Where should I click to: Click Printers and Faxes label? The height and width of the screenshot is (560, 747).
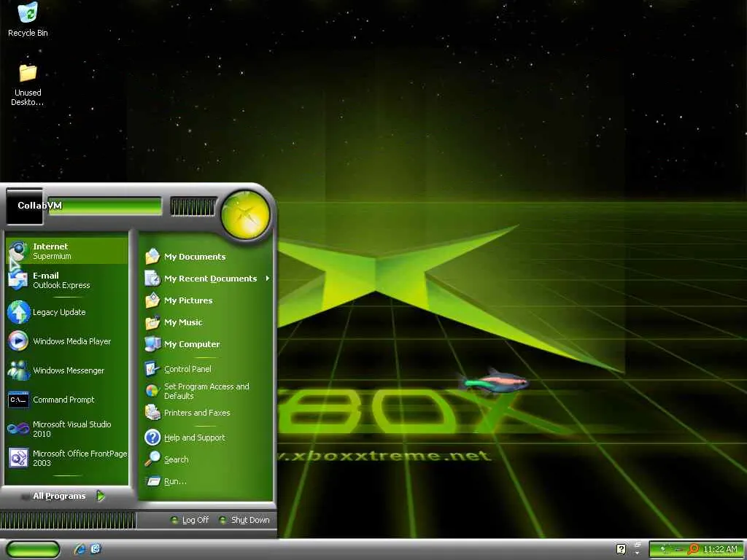coord(197,413)
